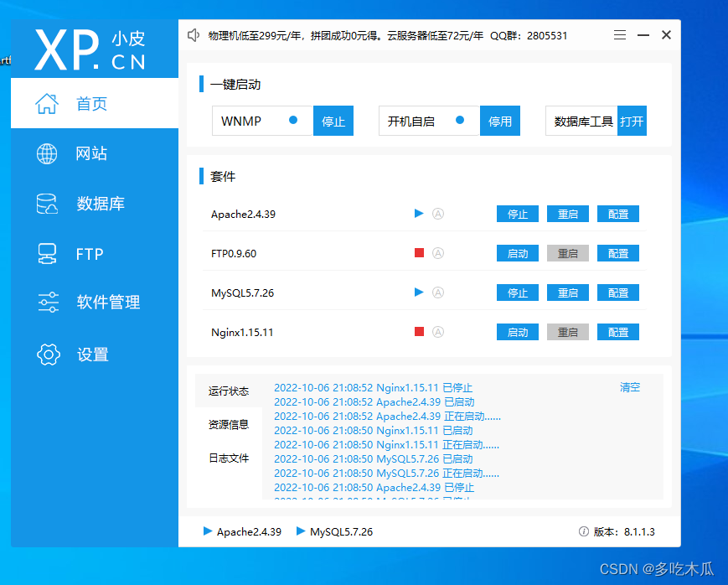The width and height of the screenshot is (728, 585).
Task: Configure FTP0.9.60
Action: pyautogui.click(x=618, y=253)
